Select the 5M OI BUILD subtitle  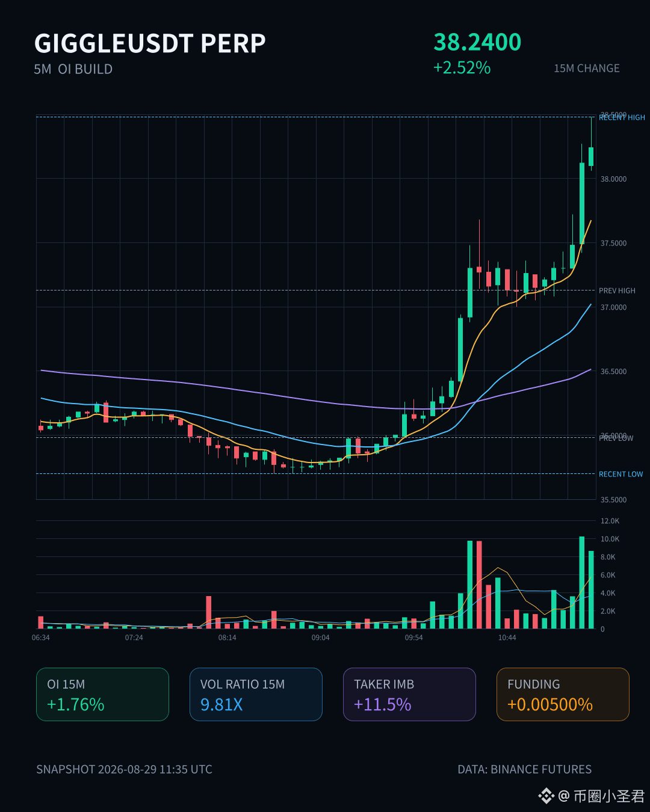pos(73,69)
